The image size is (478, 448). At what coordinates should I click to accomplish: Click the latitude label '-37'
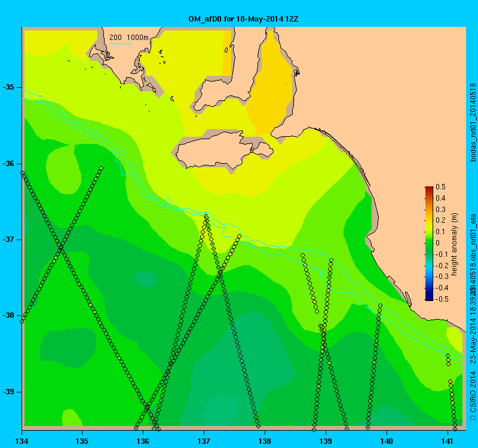click(x=8, y=240)
